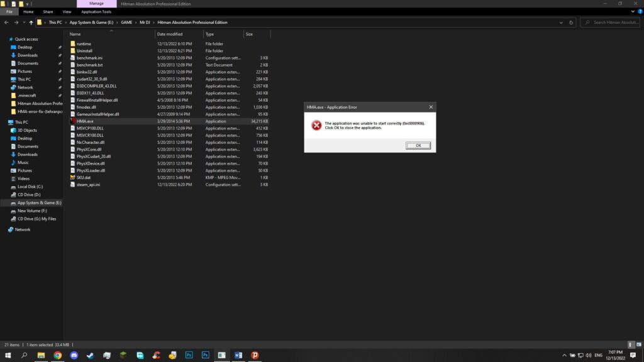
Task: Click OK in the Application Error dialog
Action: pos(418,145)
